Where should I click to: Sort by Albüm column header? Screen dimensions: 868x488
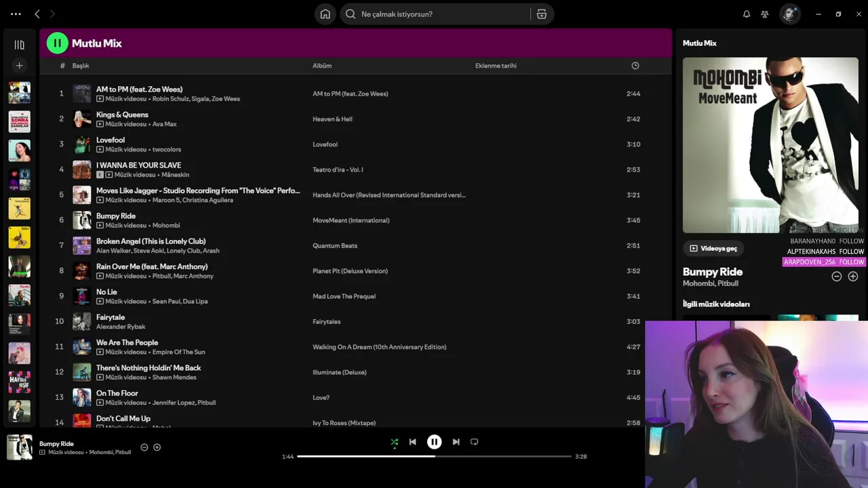[x=322, y=66]
